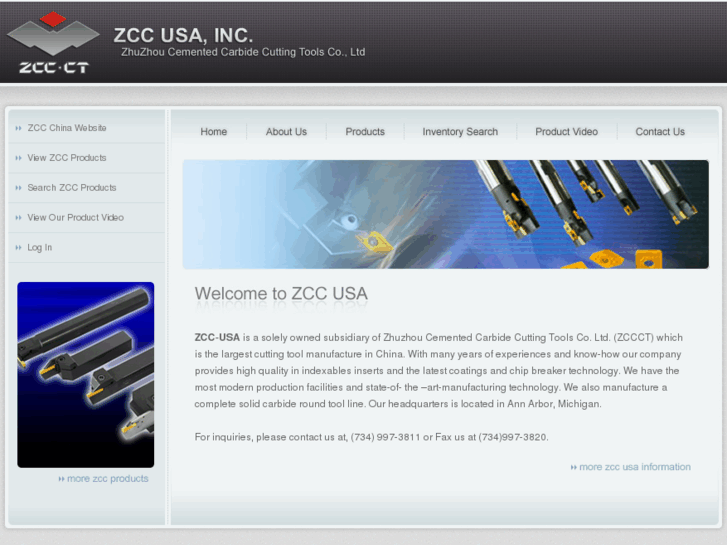Open Search ZCC Products sidebar link
This screenshot has height=545, width=727.
(x=72, y=187)
